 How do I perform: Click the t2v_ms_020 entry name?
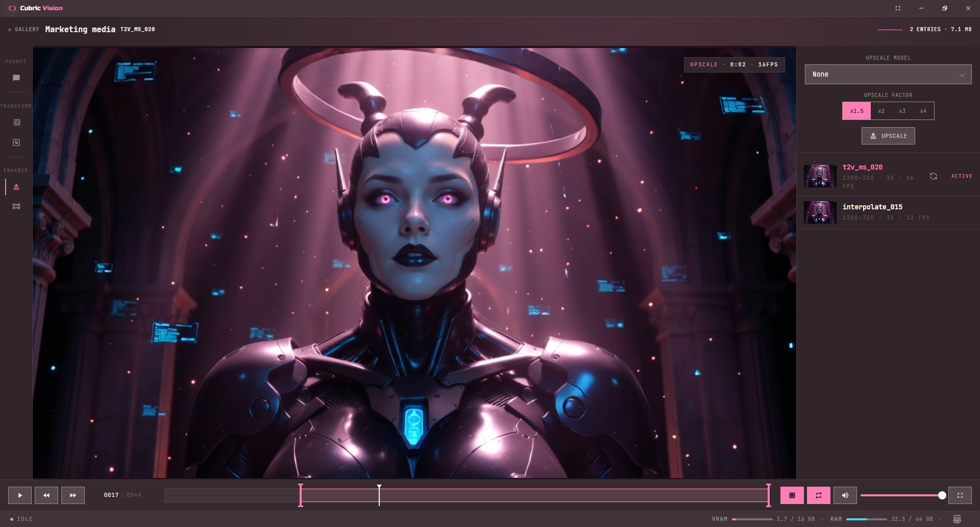pos(863,167)
